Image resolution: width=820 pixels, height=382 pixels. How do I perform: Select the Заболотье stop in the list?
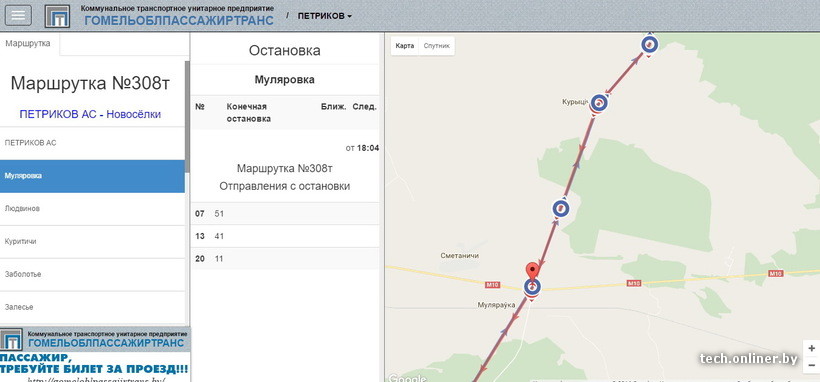(x=93, y=274)
